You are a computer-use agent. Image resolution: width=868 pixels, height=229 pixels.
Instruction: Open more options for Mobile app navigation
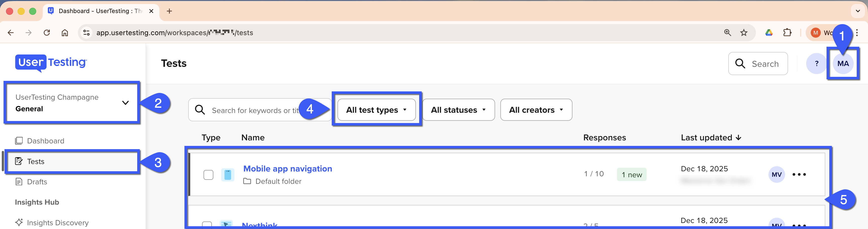point(799,175)
